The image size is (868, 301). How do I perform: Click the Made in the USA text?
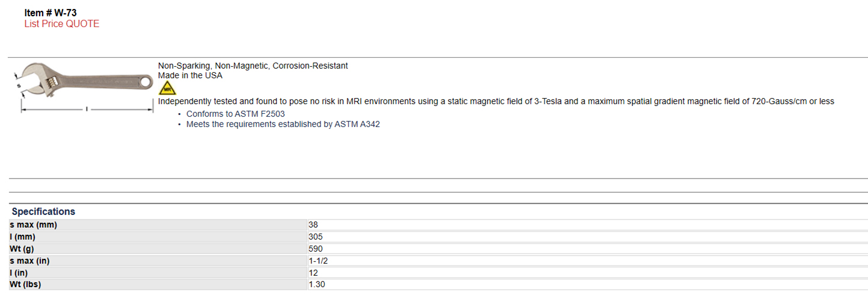pyautogui.click(x=190, y=76)
